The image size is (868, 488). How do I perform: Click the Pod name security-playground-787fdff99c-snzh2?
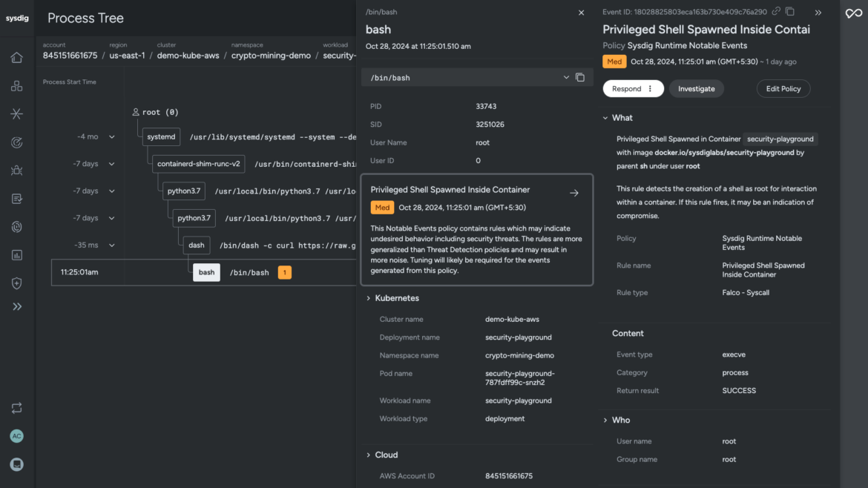(520, 378)
